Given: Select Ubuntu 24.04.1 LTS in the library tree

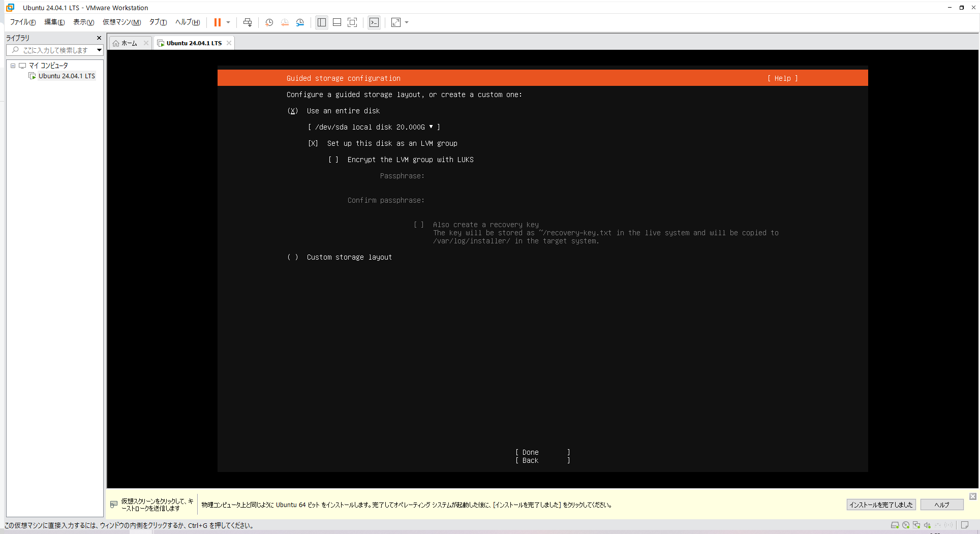Looking at the screenshot, I should pos(67,76).
